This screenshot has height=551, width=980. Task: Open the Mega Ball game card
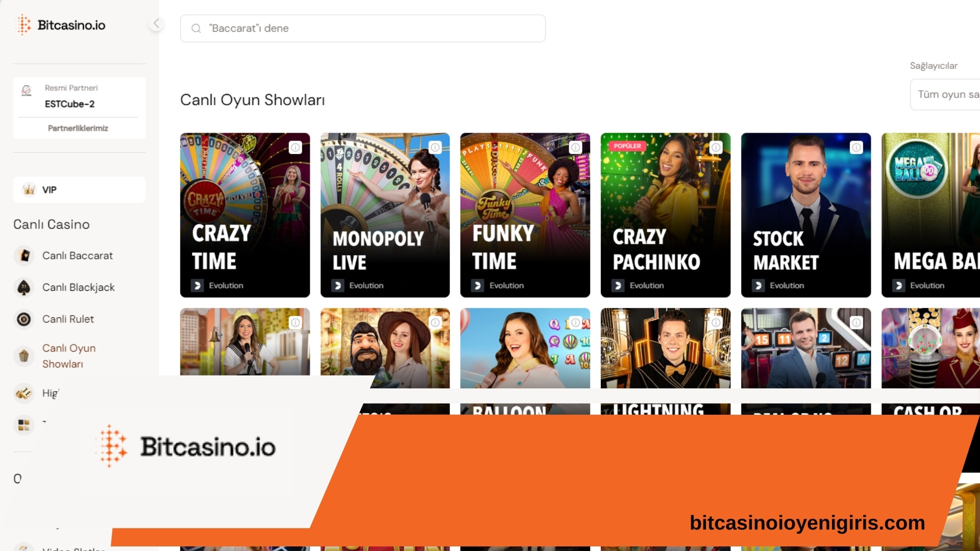(931, 215)
